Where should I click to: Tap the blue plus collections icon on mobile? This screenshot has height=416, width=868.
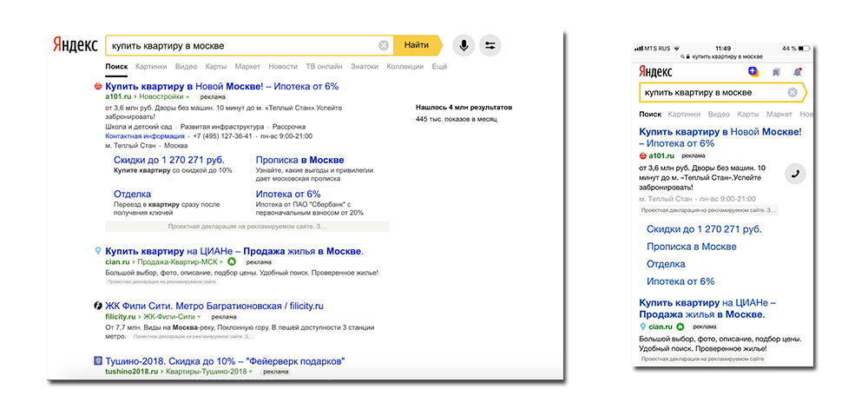pos(753,71)
